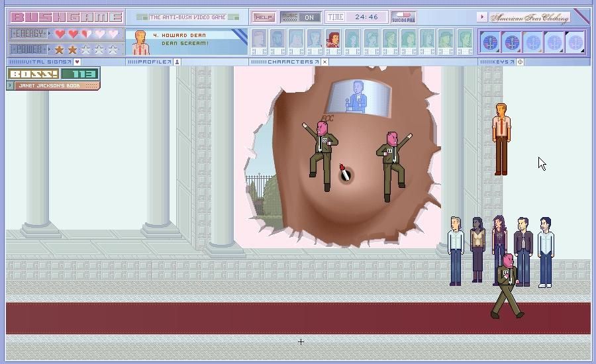Open the American Fear Clothing link
596x364 pixels.
tap(528, 18)
